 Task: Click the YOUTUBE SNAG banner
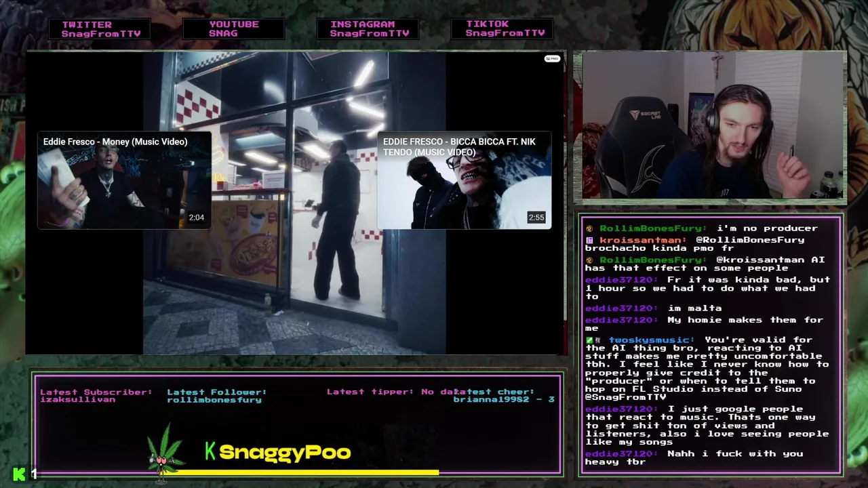233,28
